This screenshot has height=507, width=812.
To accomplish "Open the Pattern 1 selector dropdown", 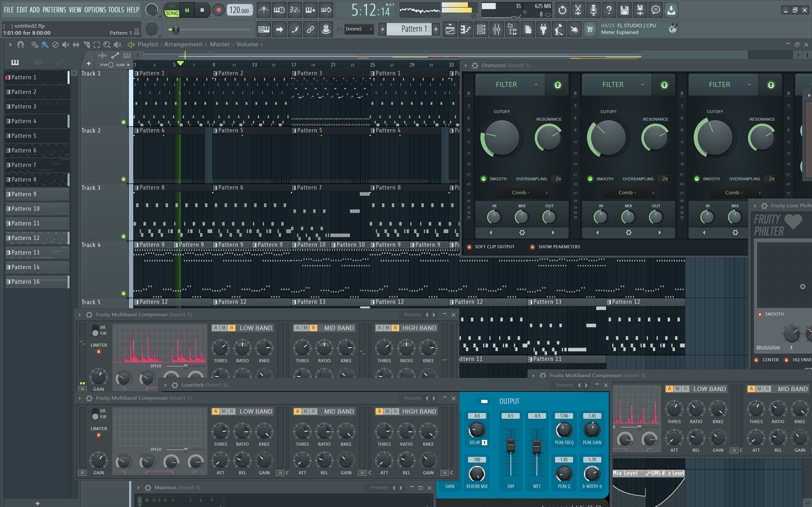I will pos(409,29).
